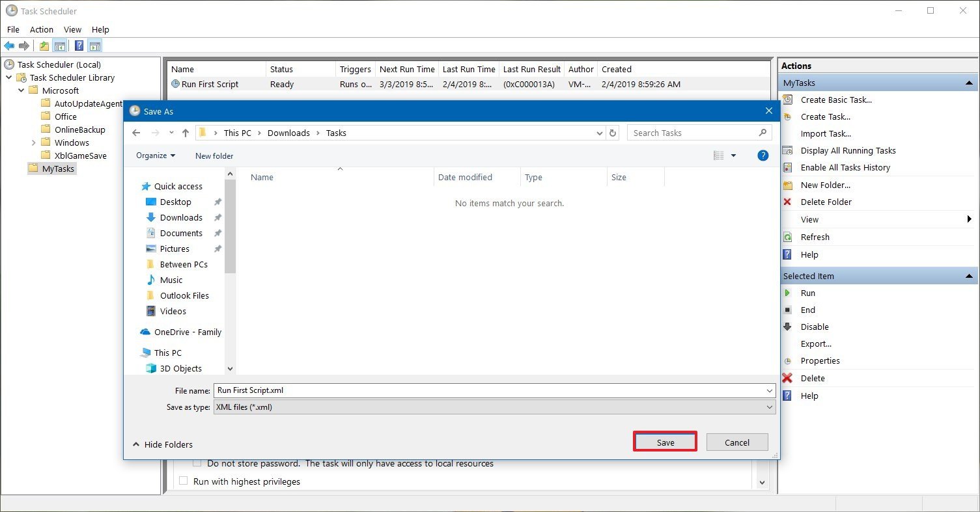
Task: Click the Save button
Action: (x=665, y=442)
